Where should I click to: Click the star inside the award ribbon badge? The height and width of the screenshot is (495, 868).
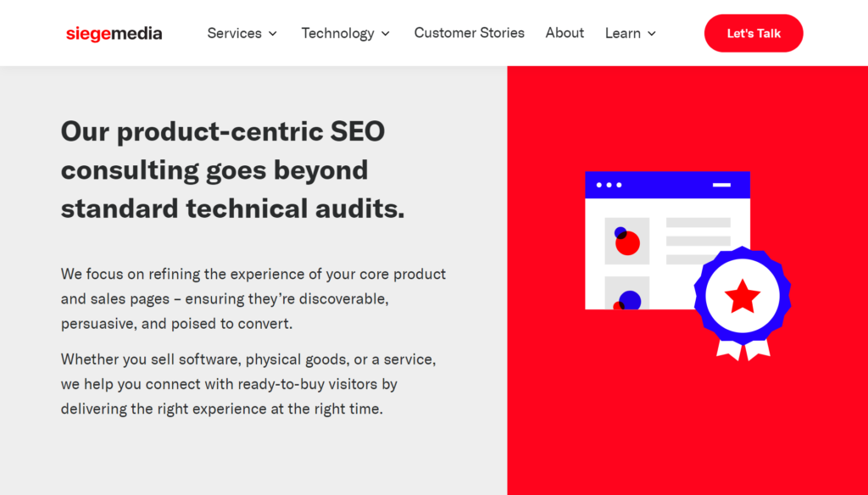click(x=744, y=296)
